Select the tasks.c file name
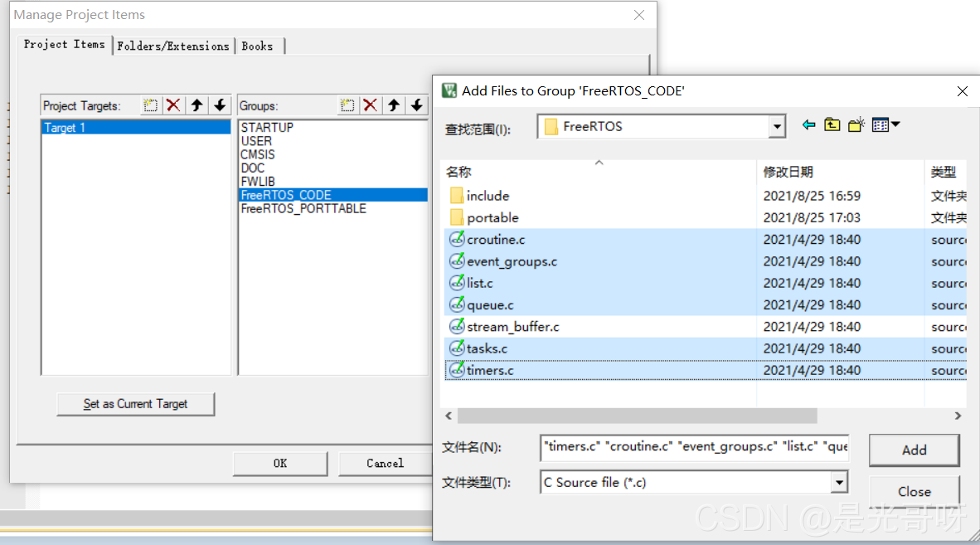The image size is (980, 545). tap(487, 348)
